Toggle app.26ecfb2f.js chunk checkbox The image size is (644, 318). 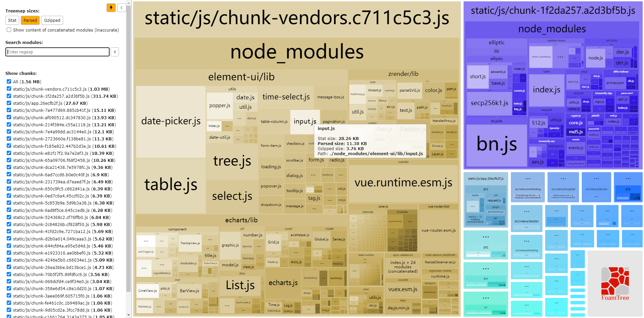9,103
